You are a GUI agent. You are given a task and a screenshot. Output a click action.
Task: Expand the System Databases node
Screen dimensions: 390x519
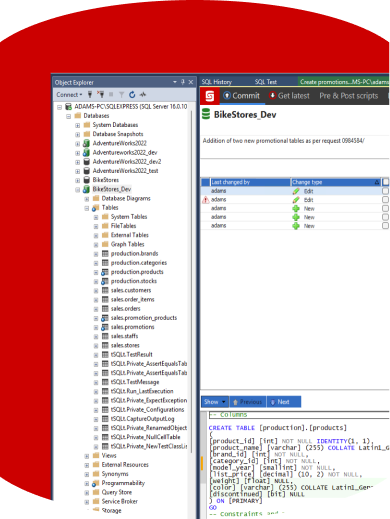pyautogui.click(x=77, y=125)
